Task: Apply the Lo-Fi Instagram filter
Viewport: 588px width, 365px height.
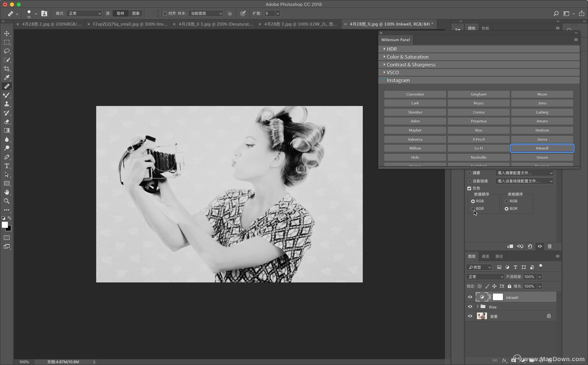Action: 478,148
